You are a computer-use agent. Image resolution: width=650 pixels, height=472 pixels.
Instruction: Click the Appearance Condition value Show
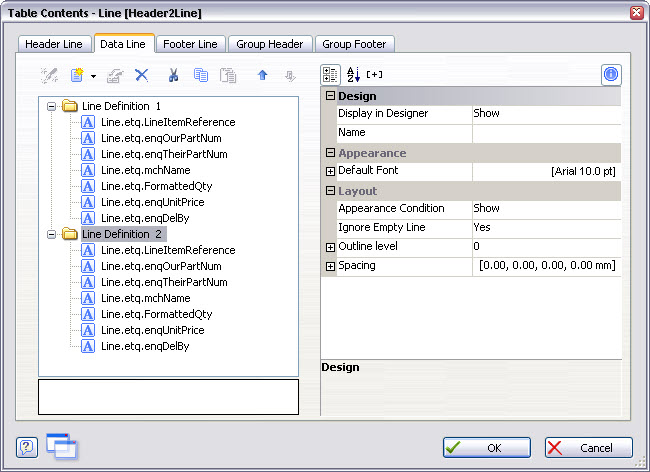click(x=546, y=208)
